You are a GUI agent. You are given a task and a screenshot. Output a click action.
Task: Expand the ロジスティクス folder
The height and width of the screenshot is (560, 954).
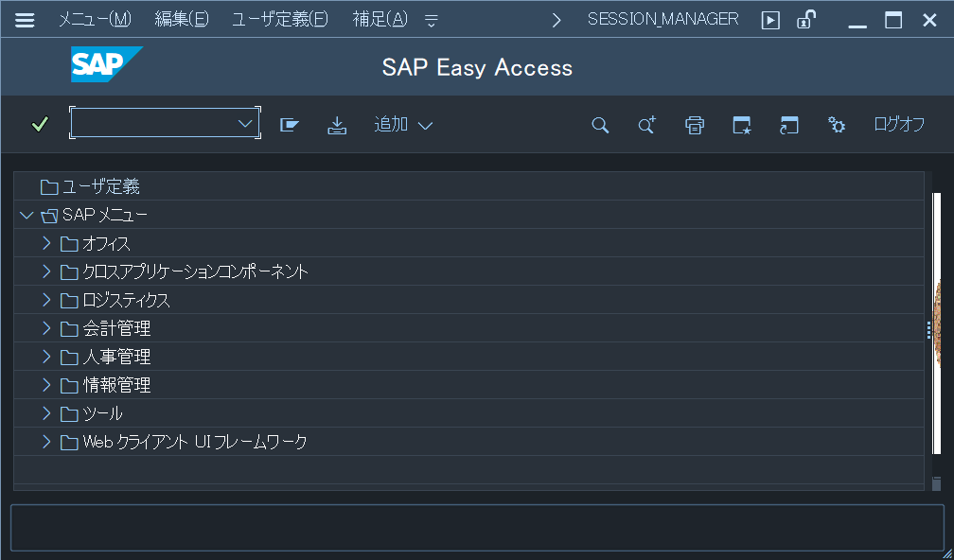click(x=44, y=300)
